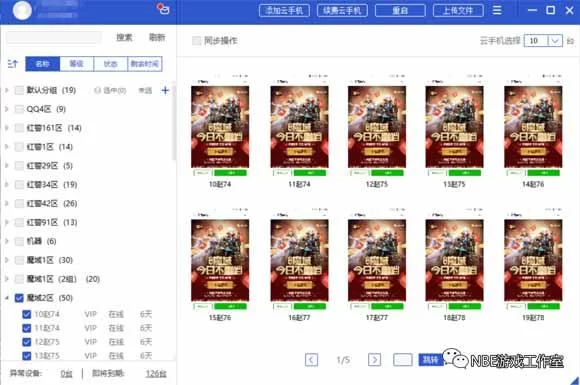Click the 选中(0) selected count label
Image resolution: width=580 pixels, height=385 pixels.
[x=111, y=90]
